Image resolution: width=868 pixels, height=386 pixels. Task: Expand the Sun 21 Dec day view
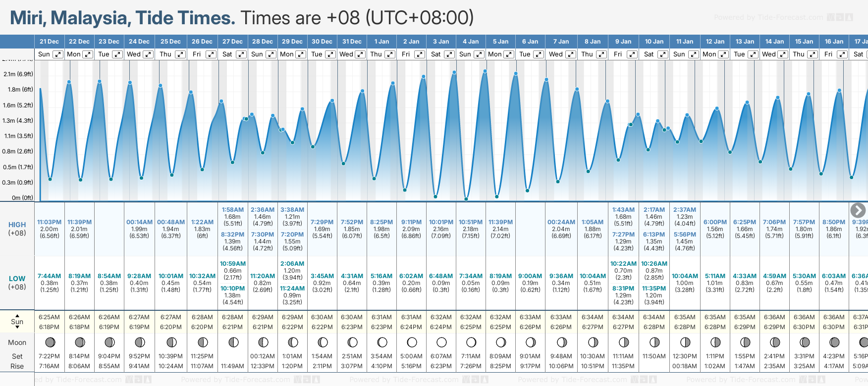coord(58,54)
